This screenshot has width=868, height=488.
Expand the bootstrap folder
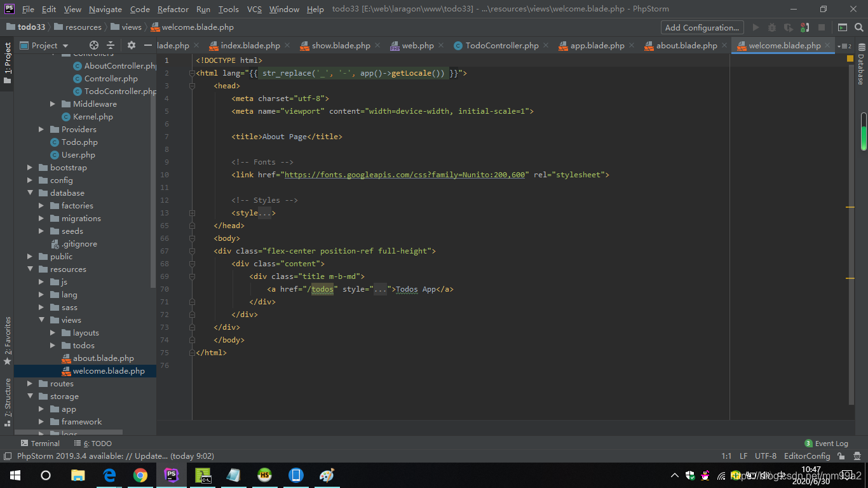(30, 167)
